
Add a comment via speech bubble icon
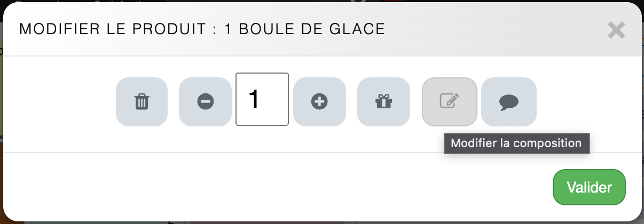pos(508,102)
